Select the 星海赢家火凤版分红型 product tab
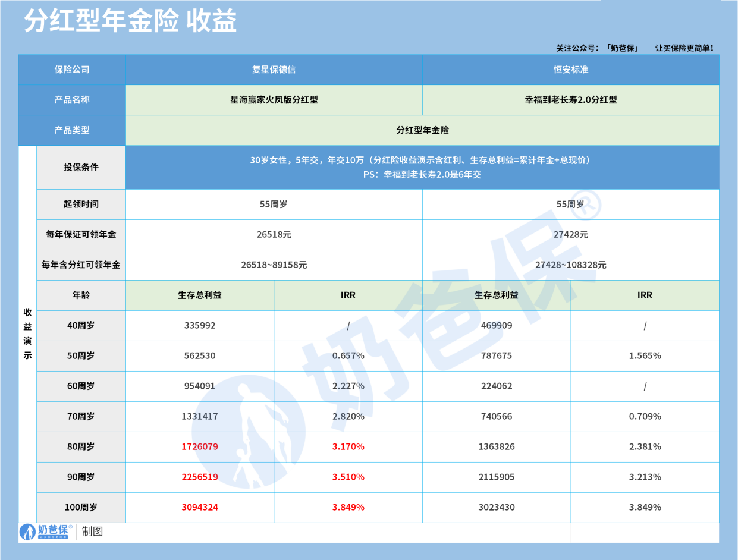 273,100
